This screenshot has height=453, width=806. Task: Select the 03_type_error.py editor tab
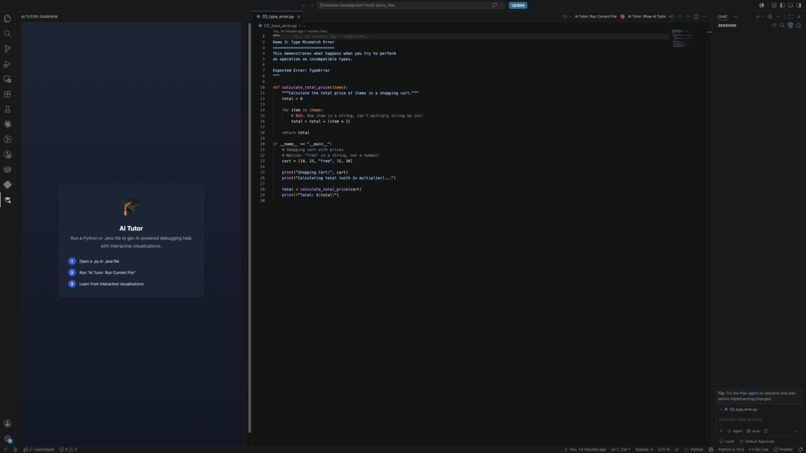pyautogui.click(x=278, y=16)
